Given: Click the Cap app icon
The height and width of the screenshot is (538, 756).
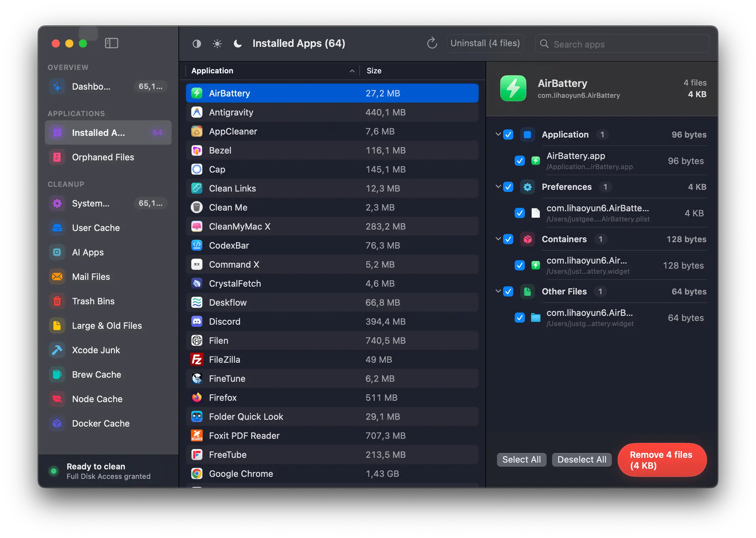Looking at the screenshot, I should click(x=197, y=169).
